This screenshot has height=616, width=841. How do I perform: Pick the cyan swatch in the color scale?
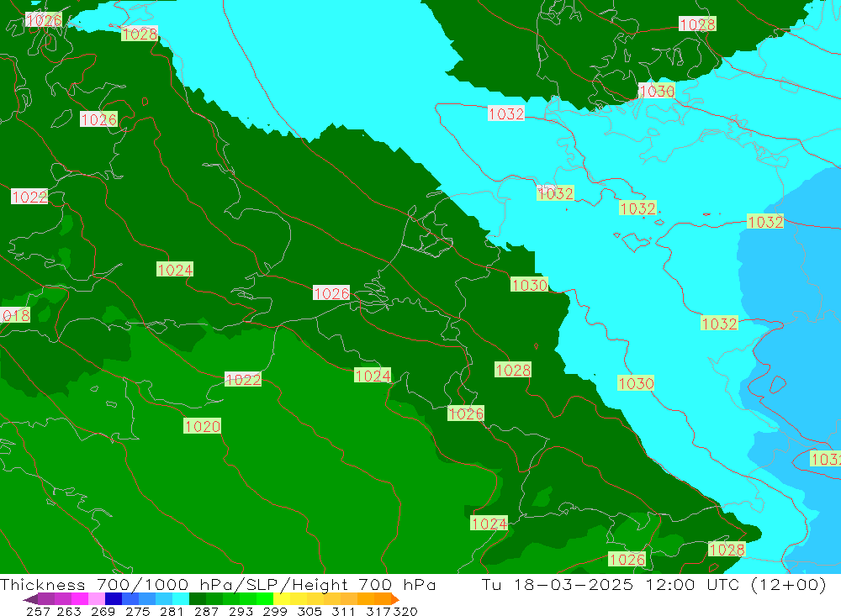click(x=181, y=599)
